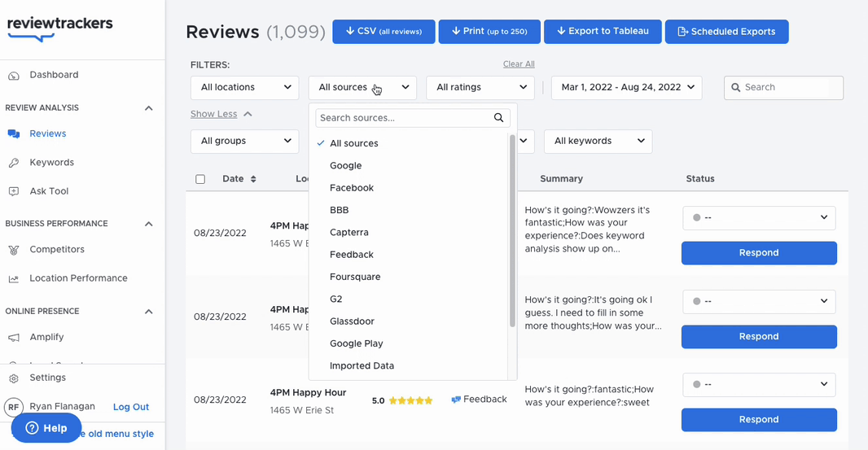This screenshot has height=450, width=868.
Task: Open Location Performance in sidebar
Action: [x=79, y=278]
